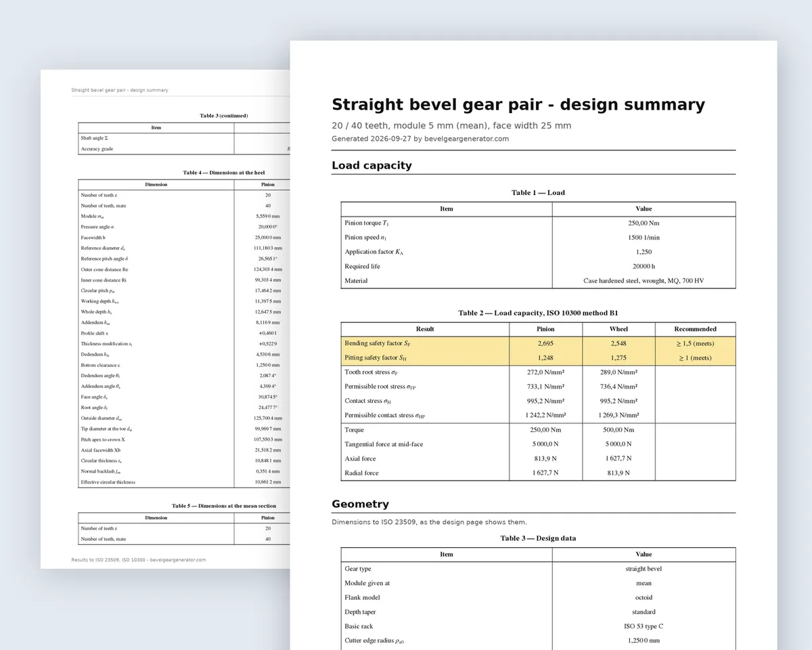Click the 'Recommended' column header in Table 2
812x650 pixels.
click(x=695, y=329)
